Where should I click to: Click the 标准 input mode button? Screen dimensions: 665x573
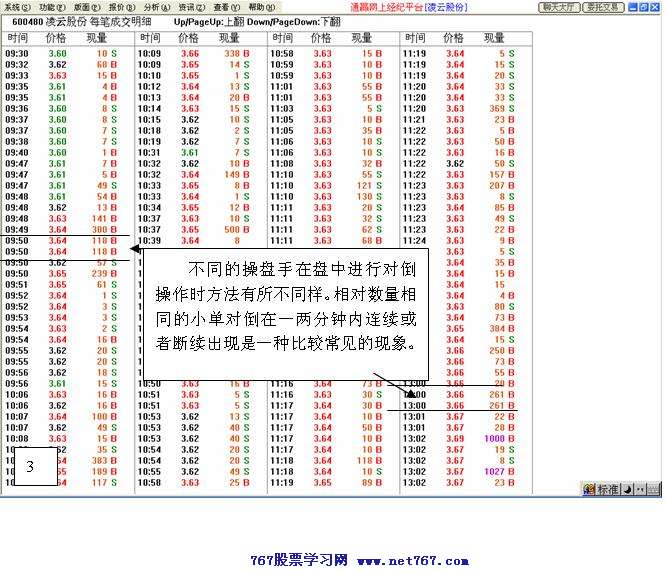[x=609, y=490]
